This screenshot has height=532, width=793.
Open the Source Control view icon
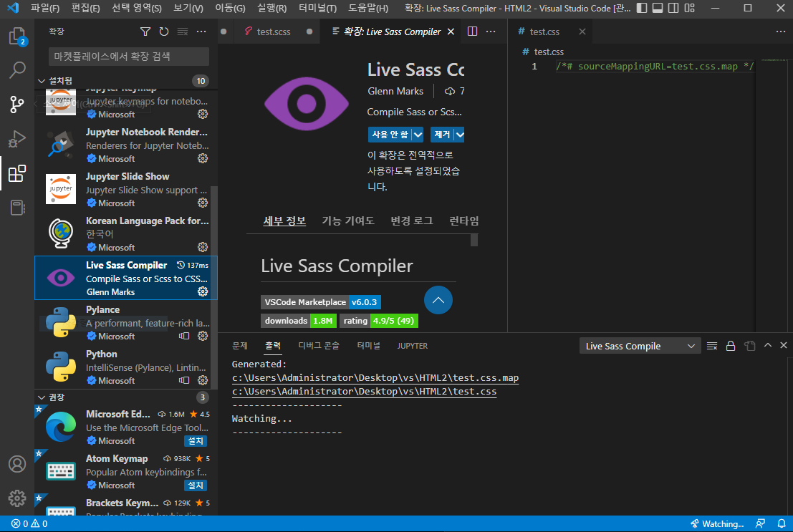click(x=17, y=104)
